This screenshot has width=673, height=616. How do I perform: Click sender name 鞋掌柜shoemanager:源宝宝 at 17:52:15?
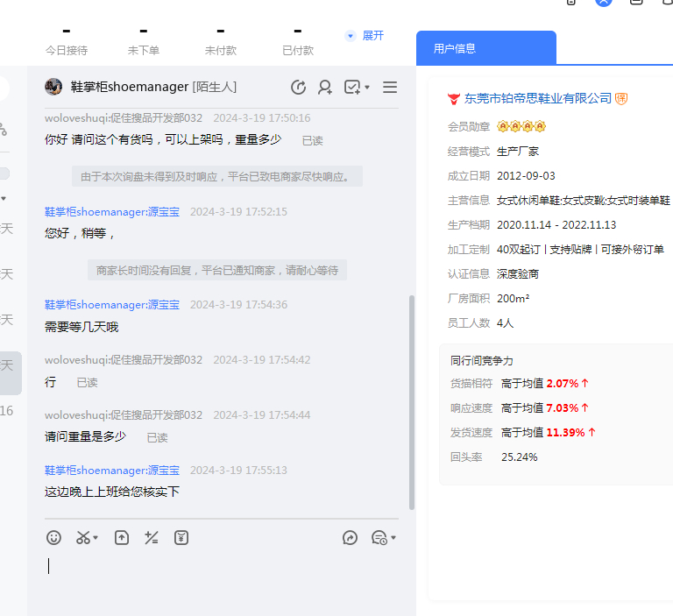(x=112, y=211)
